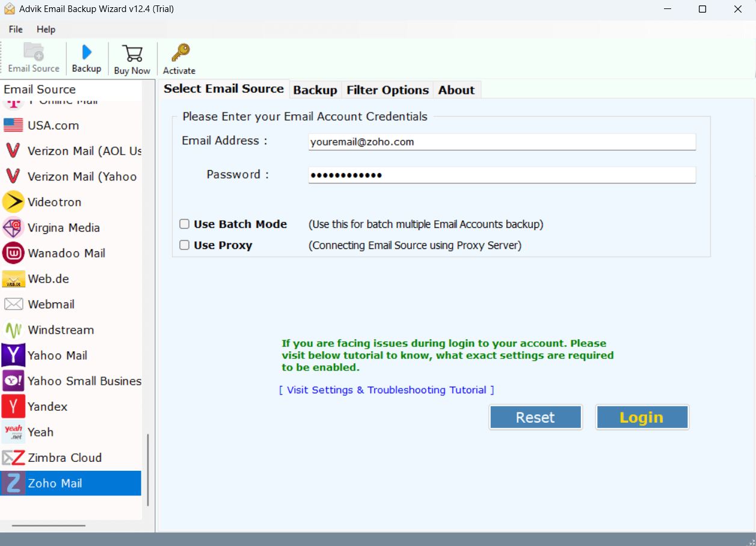The height and width of the screenshot is (546, 756).
Task: Select USA.com flag icon in list
Action: coord(13,125)
